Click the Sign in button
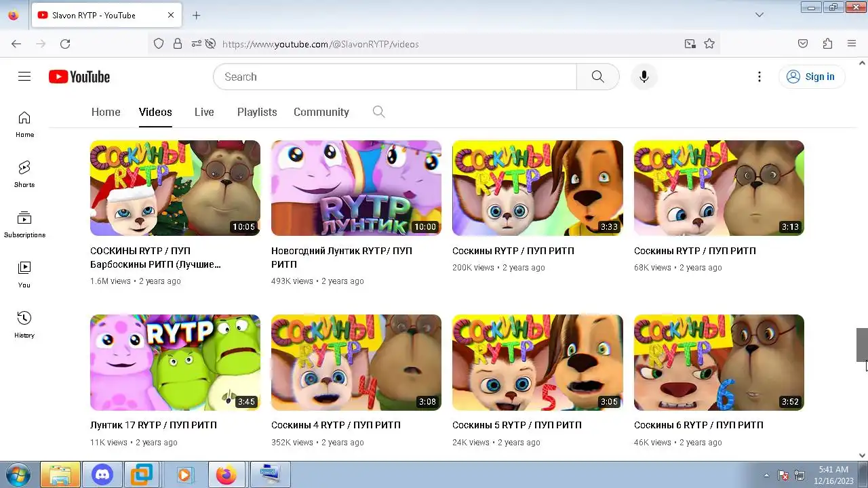The image size is (868, 488). click(812, 77)
